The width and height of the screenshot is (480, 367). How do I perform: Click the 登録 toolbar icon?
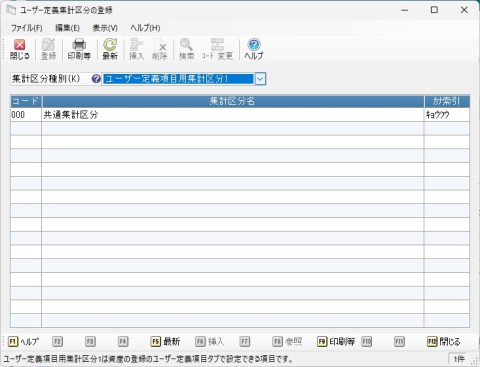coord(48,49)
